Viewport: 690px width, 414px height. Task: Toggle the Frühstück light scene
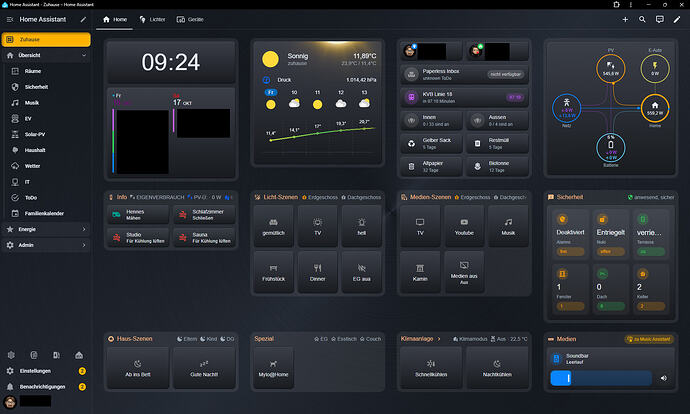(273, 272)
